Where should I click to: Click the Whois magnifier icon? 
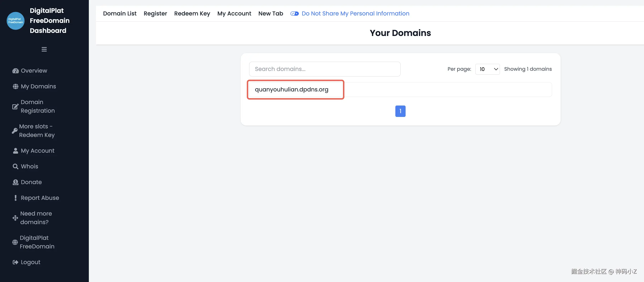tap(15, 166)
